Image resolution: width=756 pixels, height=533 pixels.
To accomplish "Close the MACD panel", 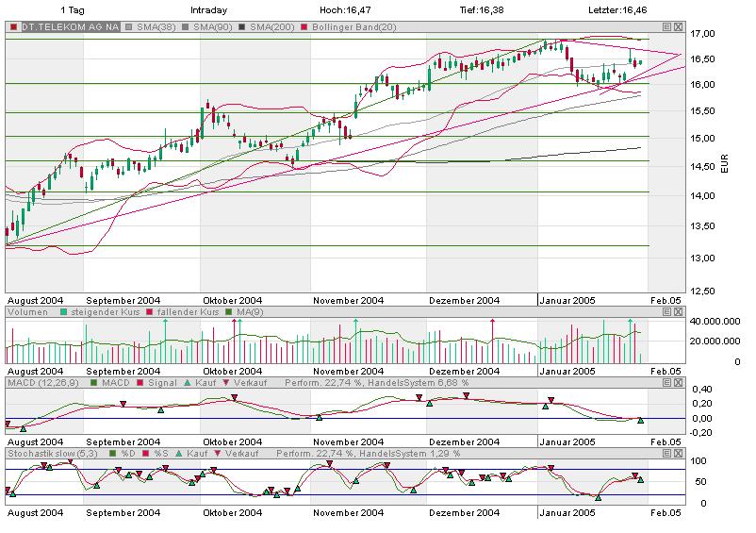I will coord(679,382).
